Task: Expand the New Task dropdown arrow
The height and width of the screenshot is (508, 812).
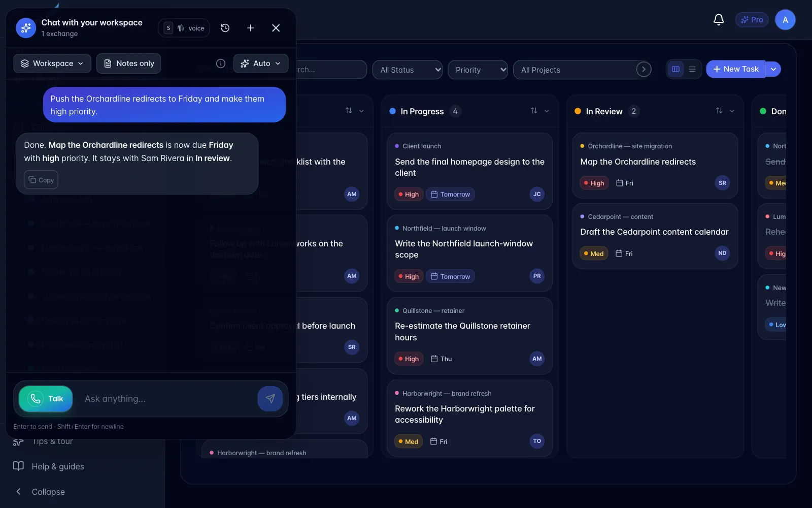Action: (773, 69)
